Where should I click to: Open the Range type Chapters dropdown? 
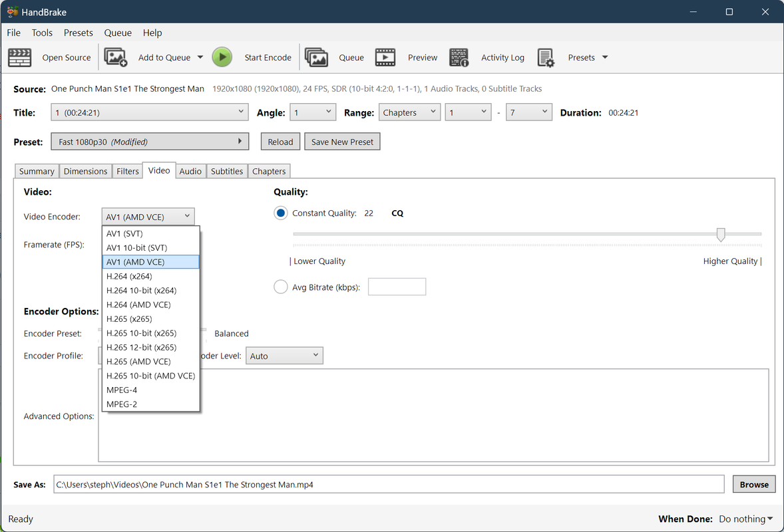point(409,112)
